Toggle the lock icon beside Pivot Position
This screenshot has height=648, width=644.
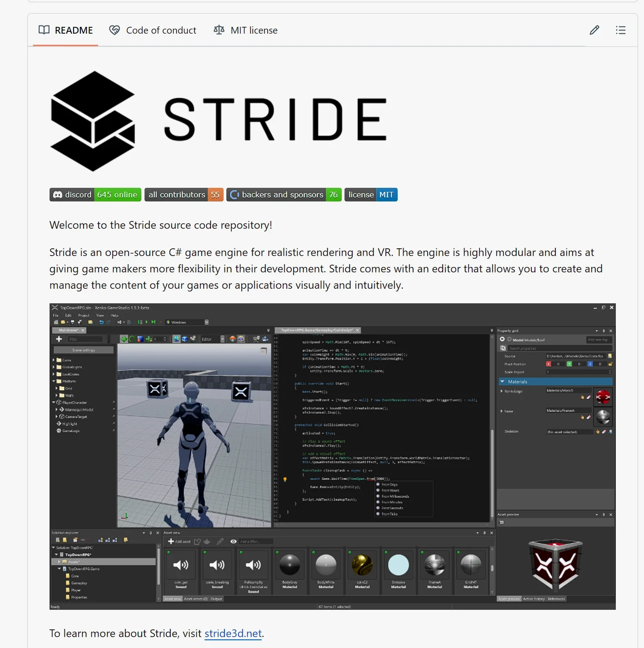point(610,364)
